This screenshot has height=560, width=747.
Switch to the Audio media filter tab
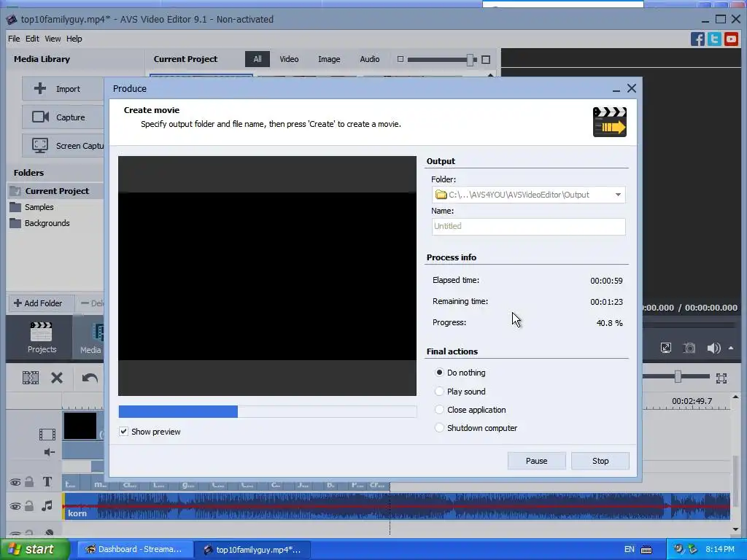[x=370, y=59]
